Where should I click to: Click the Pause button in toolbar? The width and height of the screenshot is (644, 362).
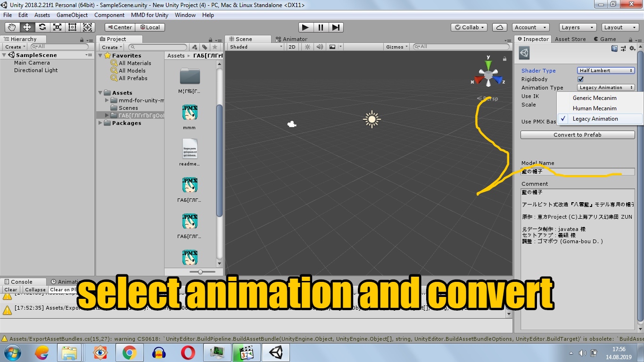(321, 27)
